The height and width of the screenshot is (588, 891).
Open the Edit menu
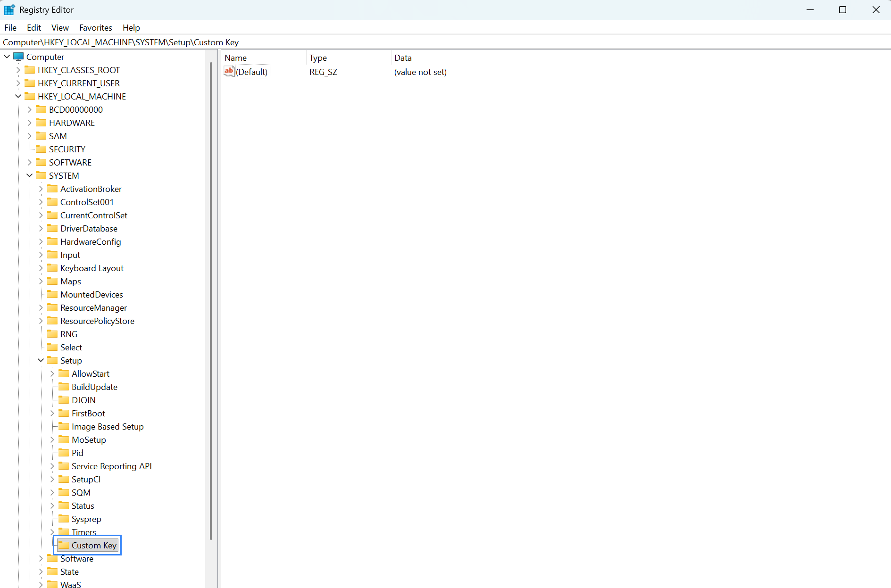pyautogui.click(x=34, y=28)
